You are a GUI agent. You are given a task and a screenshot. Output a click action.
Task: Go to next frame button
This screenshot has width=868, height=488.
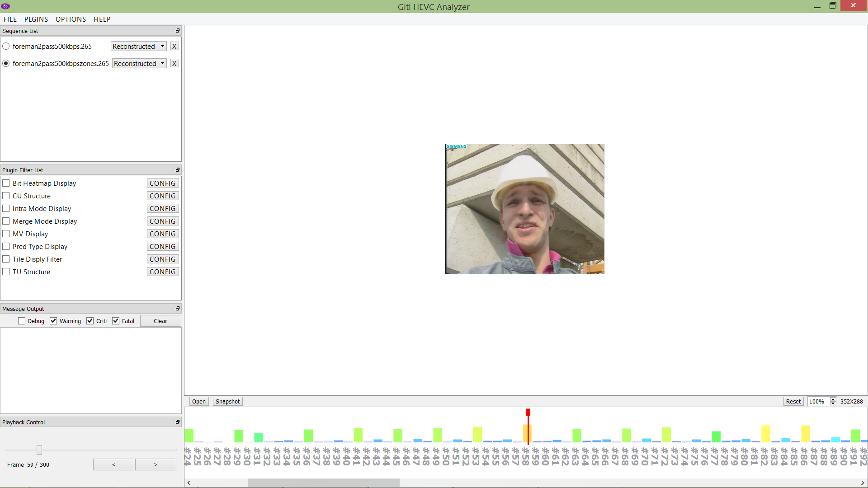[156, 465]
